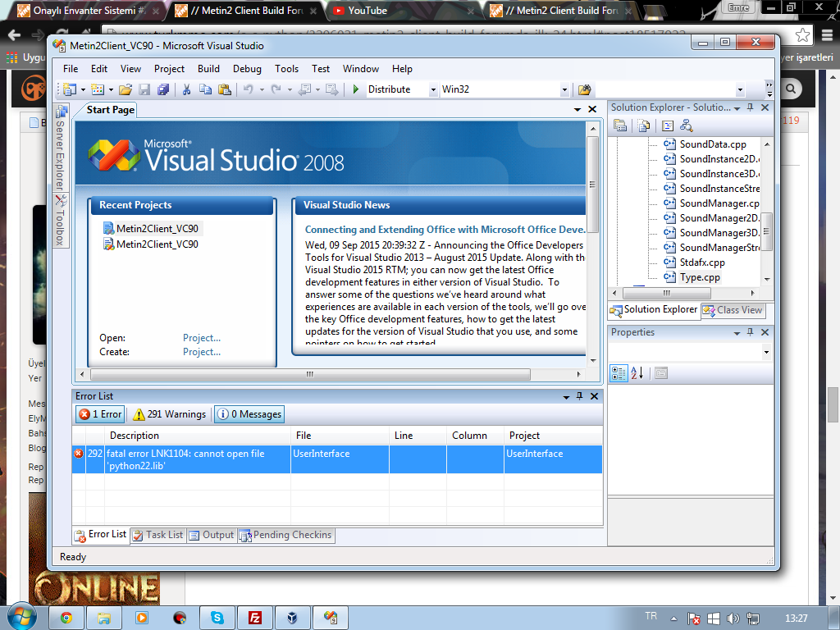Screen dimensions: 840x630
Task: Click the Copy toolbar icon
Action: click(205, 89)
